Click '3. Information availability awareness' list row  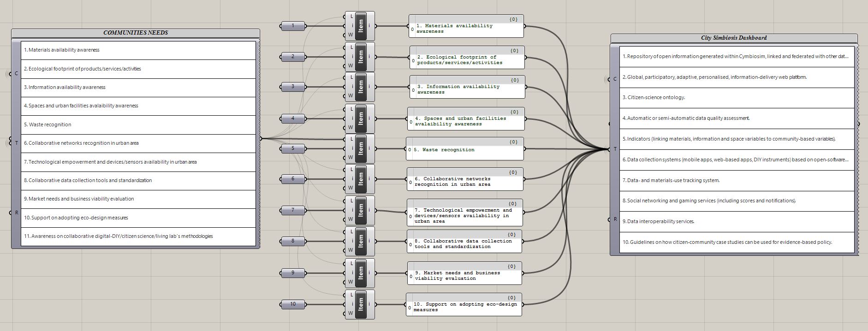tap(138, 88)
